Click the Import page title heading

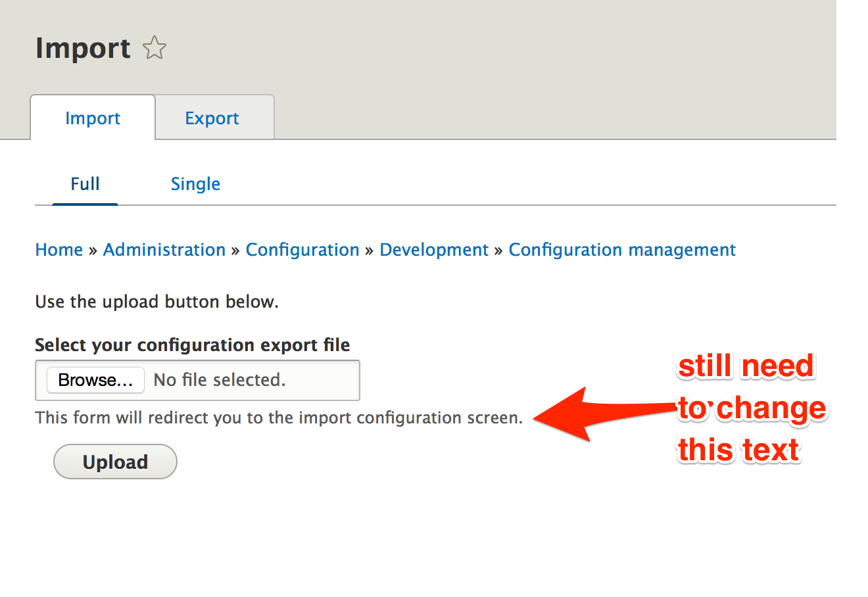[83, 48]
